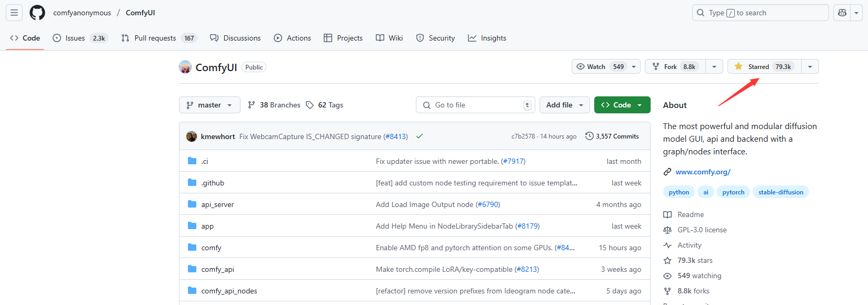868x305 pixels.
Task: Click the ComfyUI repository avatar image
Action: coord(185,67)
